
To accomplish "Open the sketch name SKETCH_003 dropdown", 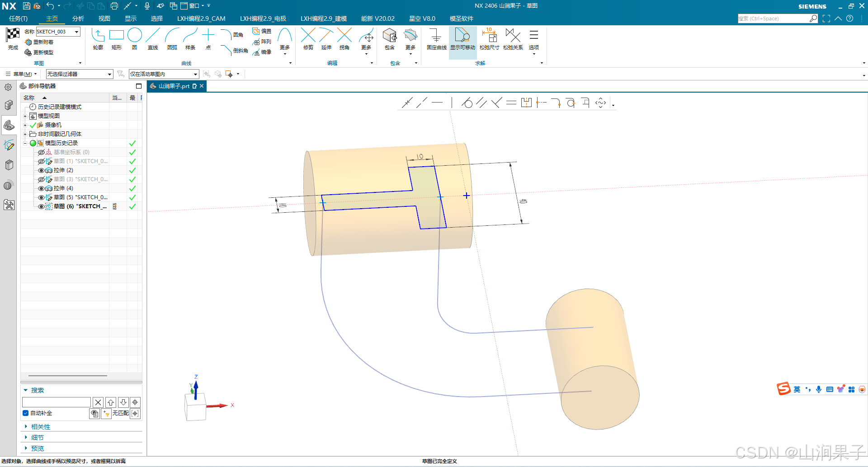I will [77, 32].
